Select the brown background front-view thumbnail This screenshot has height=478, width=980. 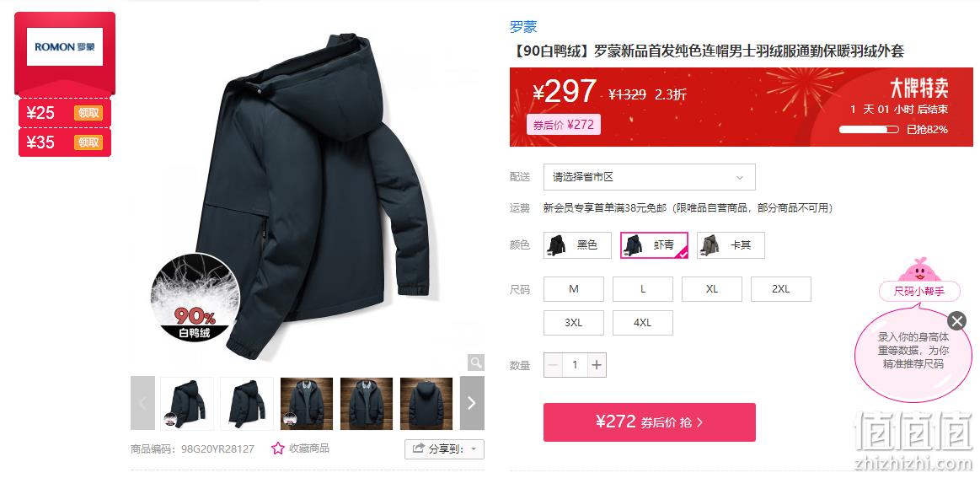[367, 403]
